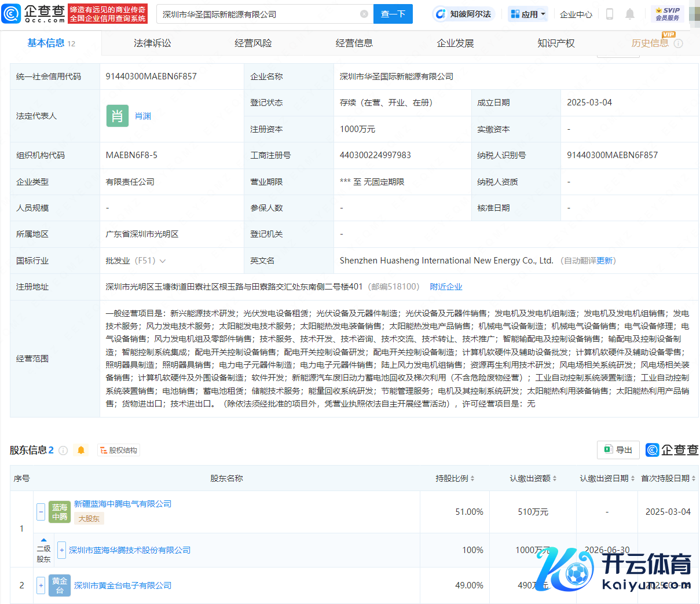Click the info icon next to 历史信息

[x=679, y=43]
